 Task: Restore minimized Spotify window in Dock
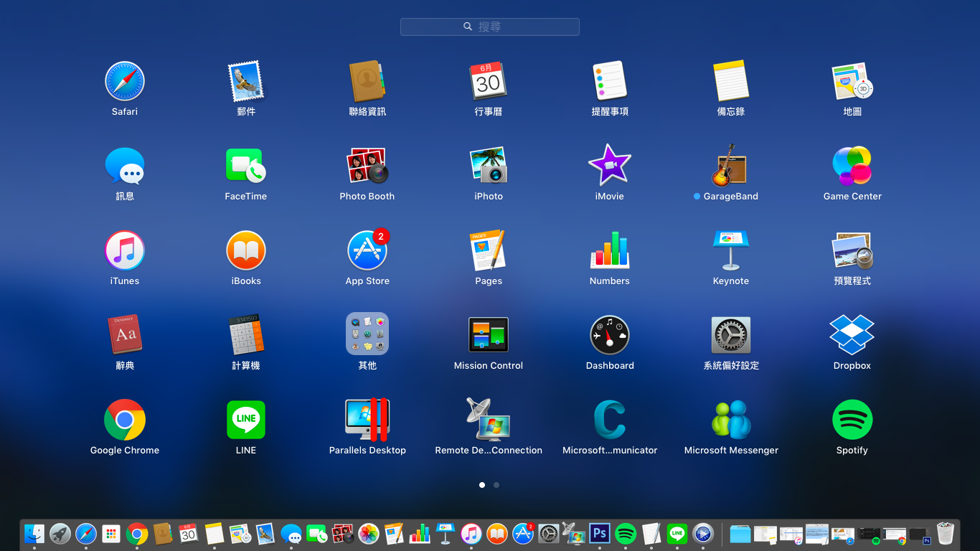[869, 535]
